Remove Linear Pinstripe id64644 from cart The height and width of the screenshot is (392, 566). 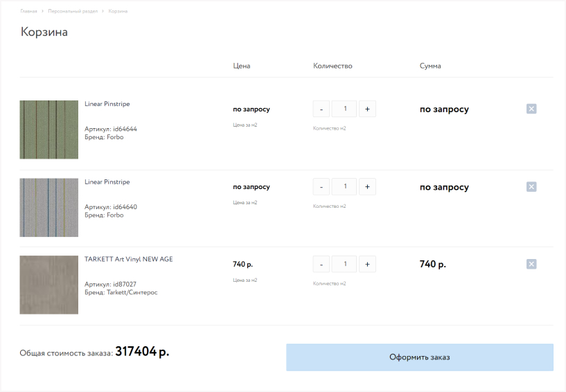[531, 109]
